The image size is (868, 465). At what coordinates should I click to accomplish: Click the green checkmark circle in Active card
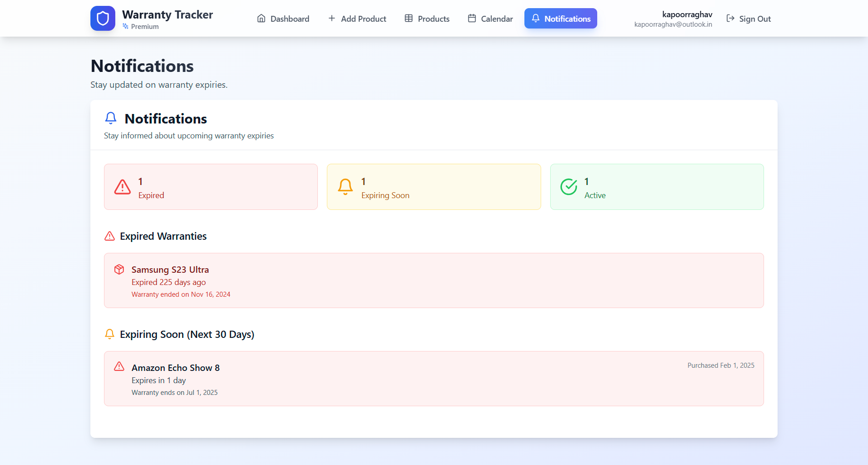point(569,187)
